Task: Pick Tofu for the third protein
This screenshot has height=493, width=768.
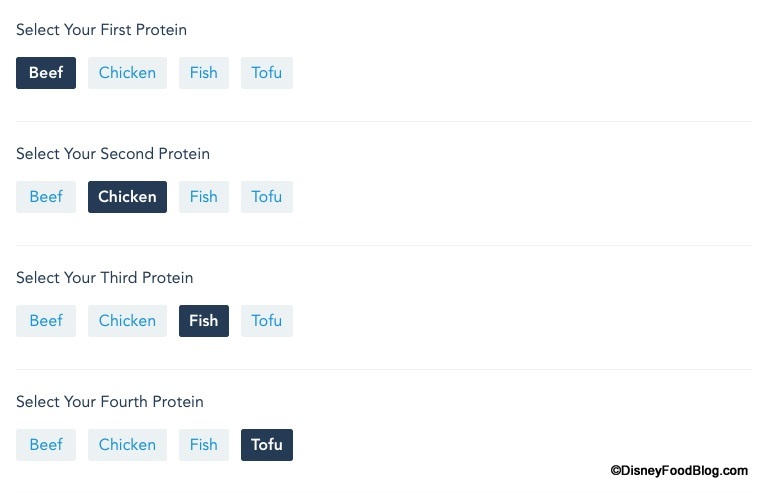Action: 266,321
